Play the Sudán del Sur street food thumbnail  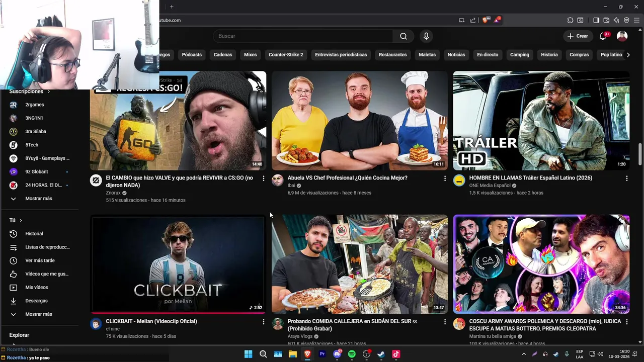360,264
